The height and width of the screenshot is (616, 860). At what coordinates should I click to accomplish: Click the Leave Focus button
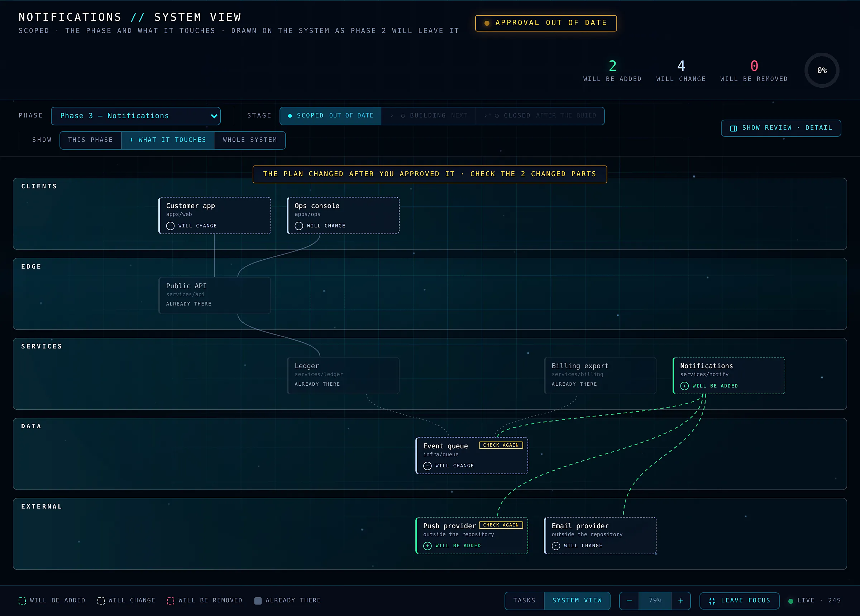coord(739,601)
